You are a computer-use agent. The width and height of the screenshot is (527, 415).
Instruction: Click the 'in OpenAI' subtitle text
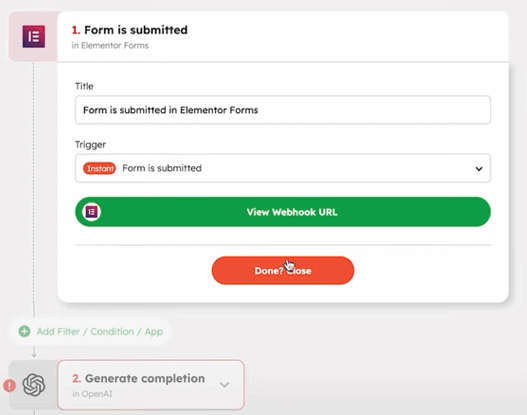[x=92, y=394]
